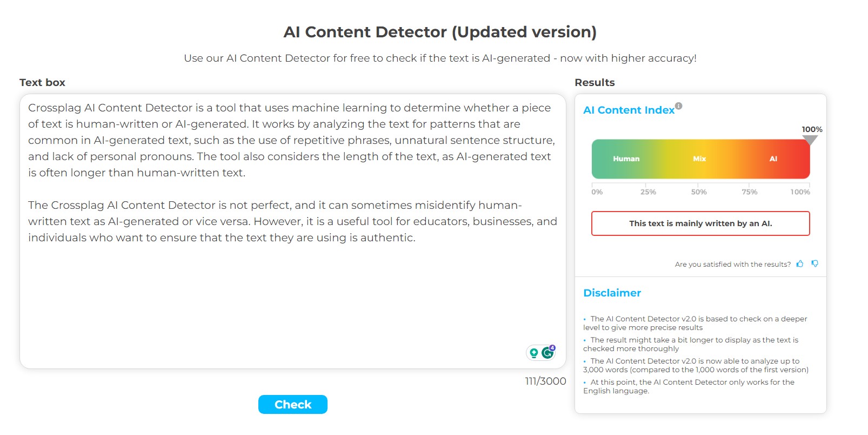Click the second paragraph in the text box
868x435 pixels.
[292, 221]
